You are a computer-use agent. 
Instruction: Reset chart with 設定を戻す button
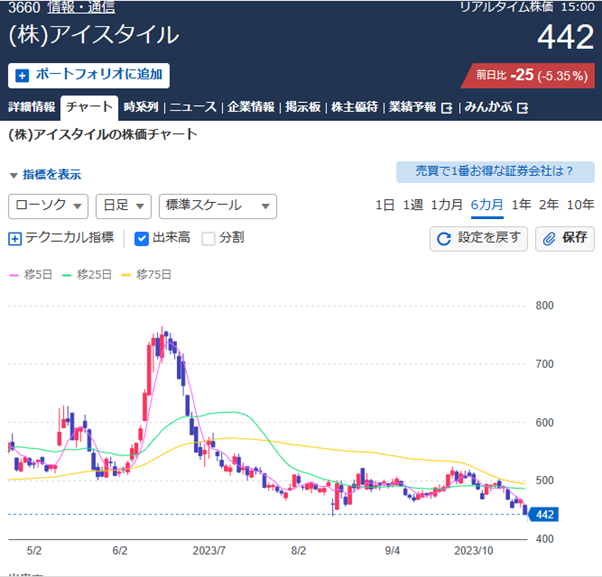(x=478, y=239)
